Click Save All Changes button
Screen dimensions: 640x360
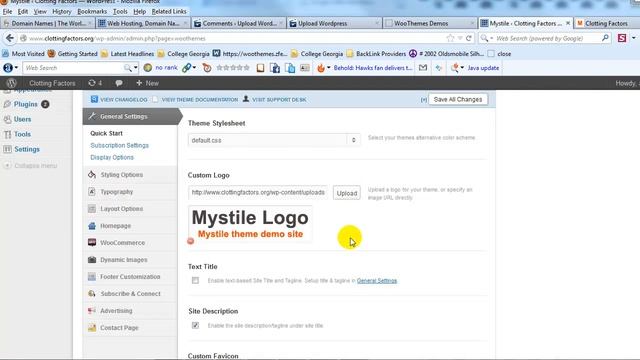pyautogui.click(x=458, y=99)
